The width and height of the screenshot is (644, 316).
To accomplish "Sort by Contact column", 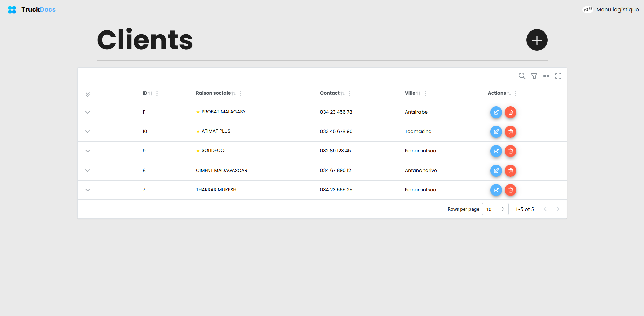I will coord(343,93).
